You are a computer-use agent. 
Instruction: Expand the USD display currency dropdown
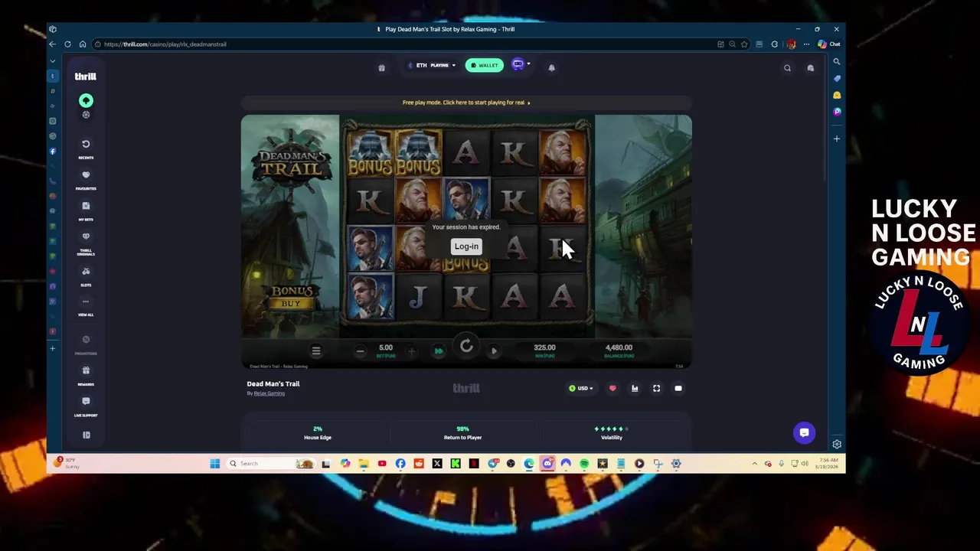[580, 389]
